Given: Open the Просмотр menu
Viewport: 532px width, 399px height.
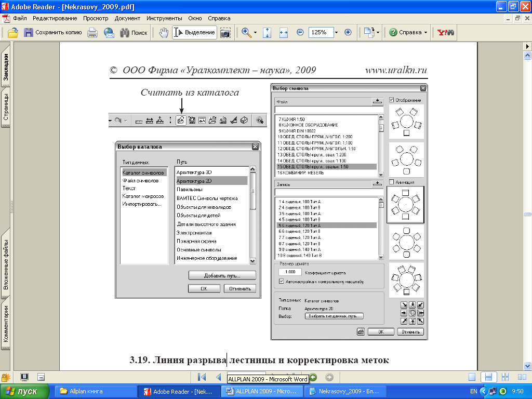Looking at the screenshot, I should tap(96, 18).
